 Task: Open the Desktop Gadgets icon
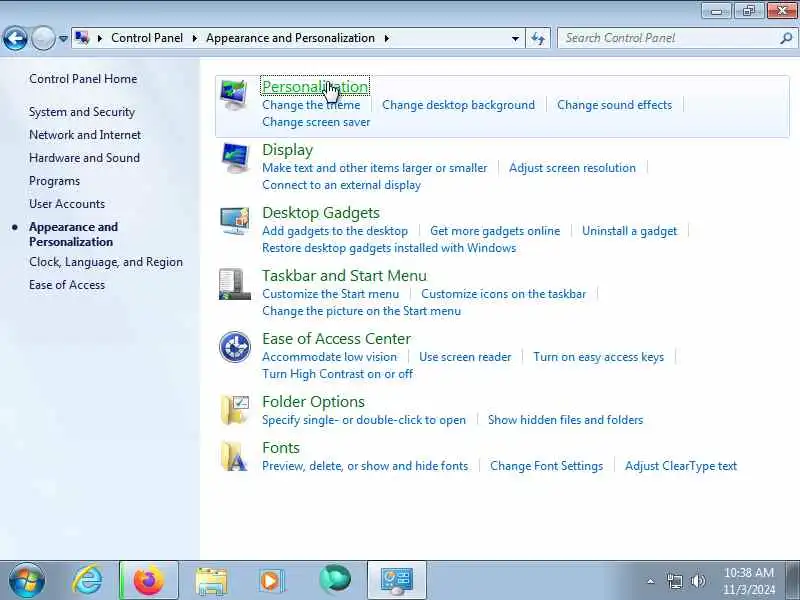tap(235, 220)
